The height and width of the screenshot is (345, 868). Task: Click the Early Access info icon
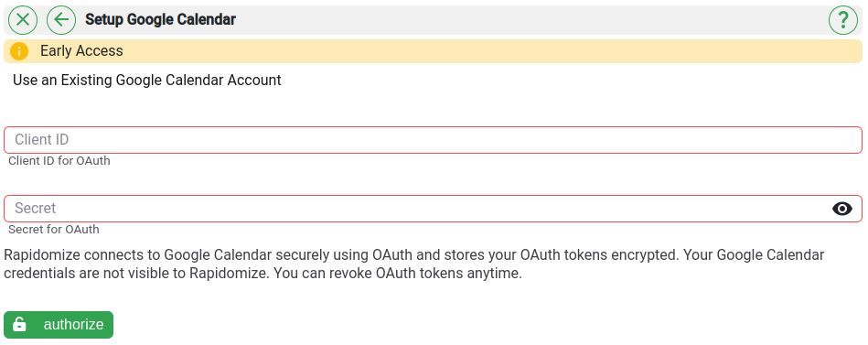[19, 51]
